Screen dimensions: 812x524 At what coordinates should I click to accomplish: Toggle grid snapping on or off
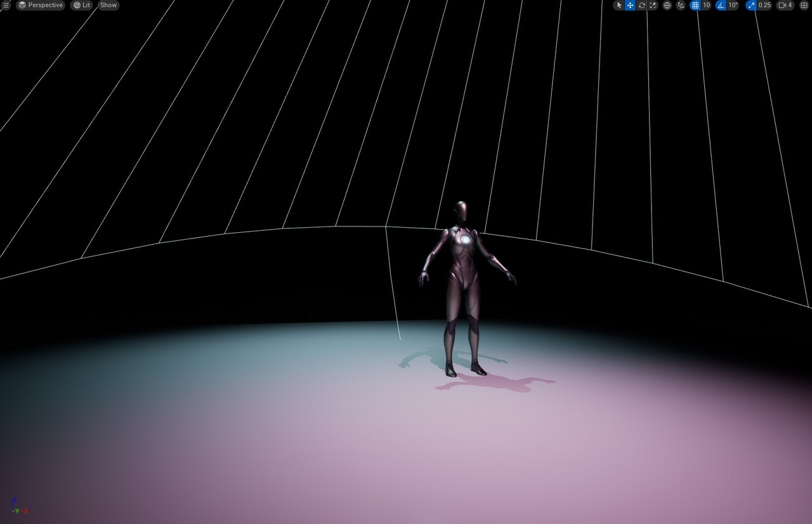click(x=695, y=5)
